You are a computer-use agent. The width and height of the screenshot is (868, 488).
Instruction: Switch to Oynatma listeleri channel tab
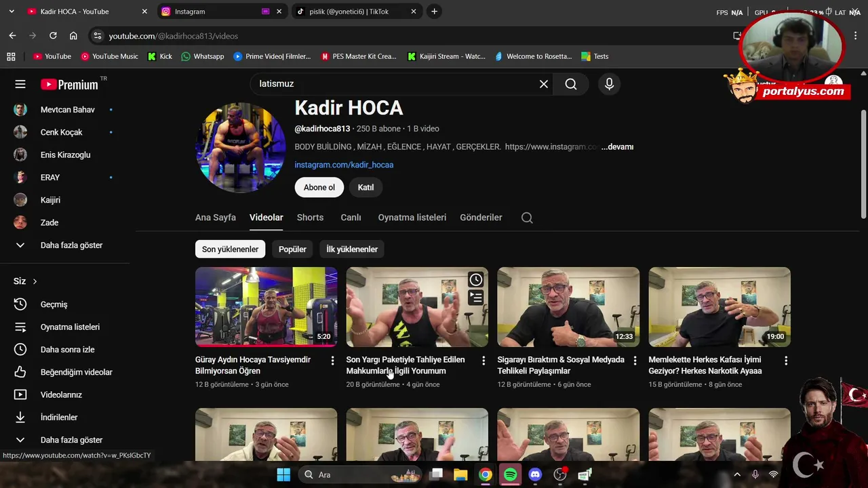tap(412, 218)
